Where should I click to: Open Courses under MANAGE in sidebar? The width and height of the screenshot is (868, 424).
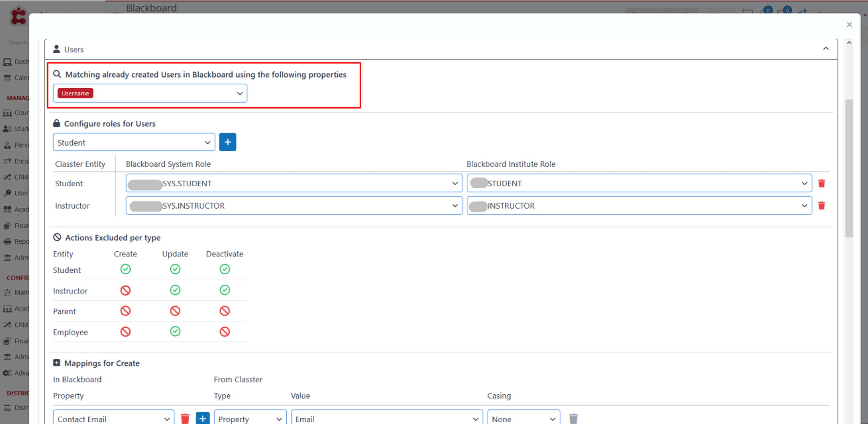click(x=16, y=113)
